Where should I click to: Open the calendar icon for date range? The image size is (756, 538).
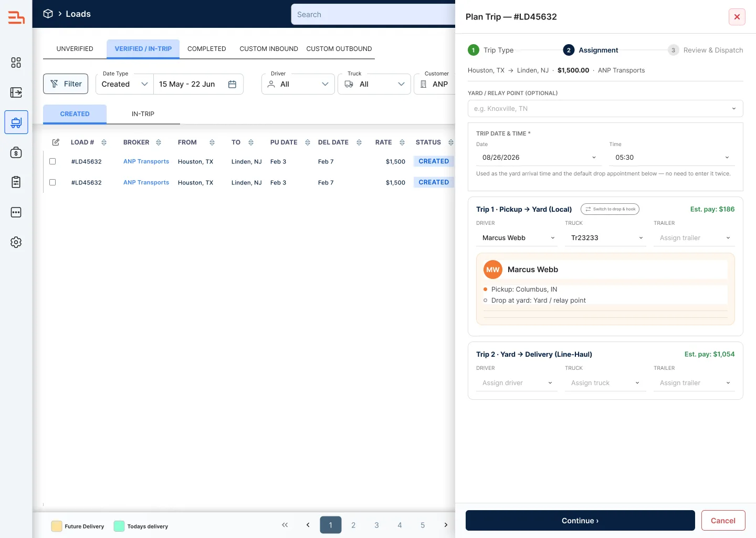[232, 84]
